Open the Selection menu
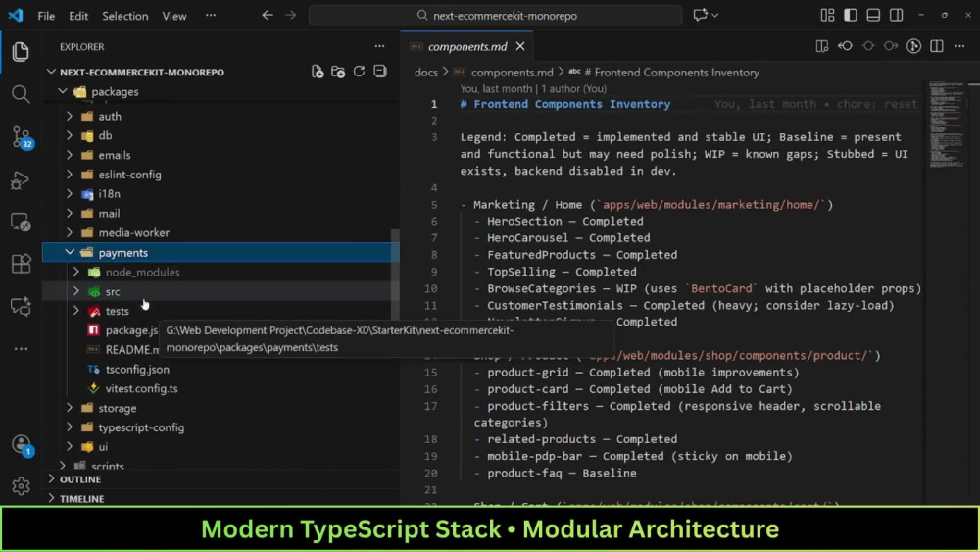The height and width of the screenshot is (552, 980). (125, 16)
